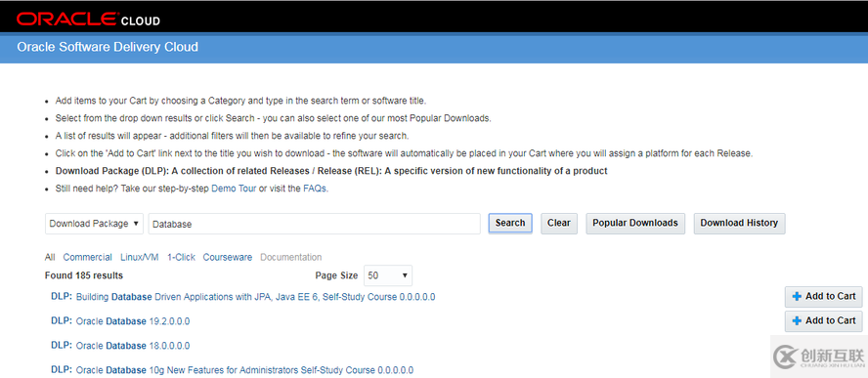This screenshot has width=868, height=378.
Task: Open Oracle Database 18.0.0.0.0 package
Action: pos(133,346)
